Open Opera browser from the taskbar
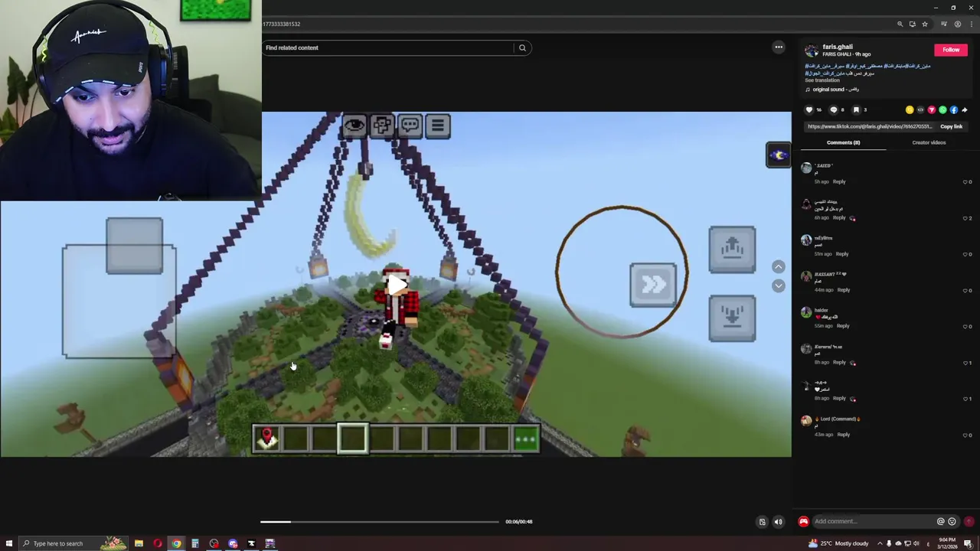The image size is (980, 551). (158, 543)
